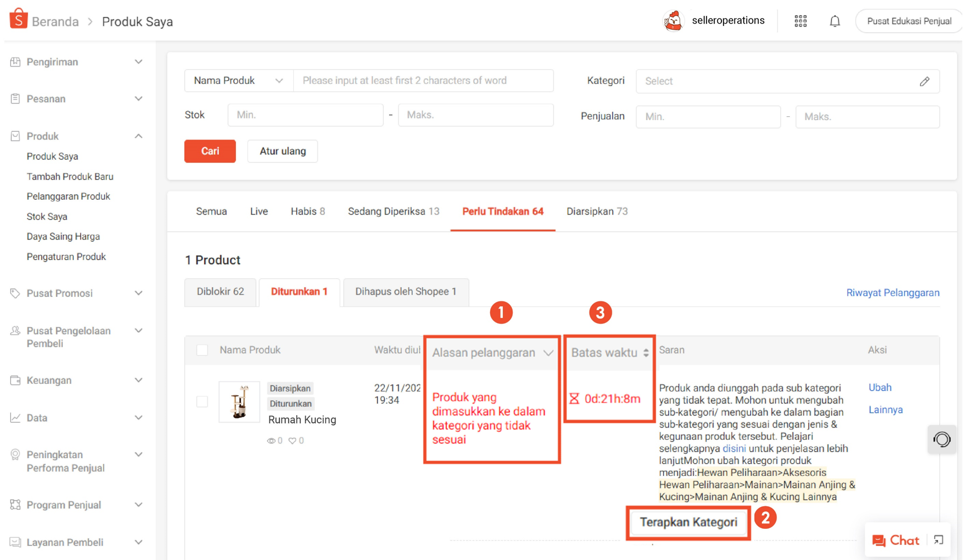
Task: Open the Chat widget
Action: pos(896,540)
